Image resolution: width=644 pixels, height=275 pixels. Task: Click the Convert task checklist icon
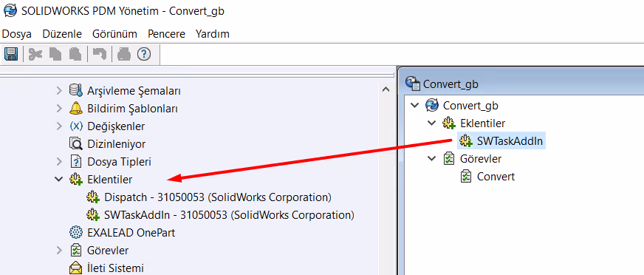pos(466,177)
